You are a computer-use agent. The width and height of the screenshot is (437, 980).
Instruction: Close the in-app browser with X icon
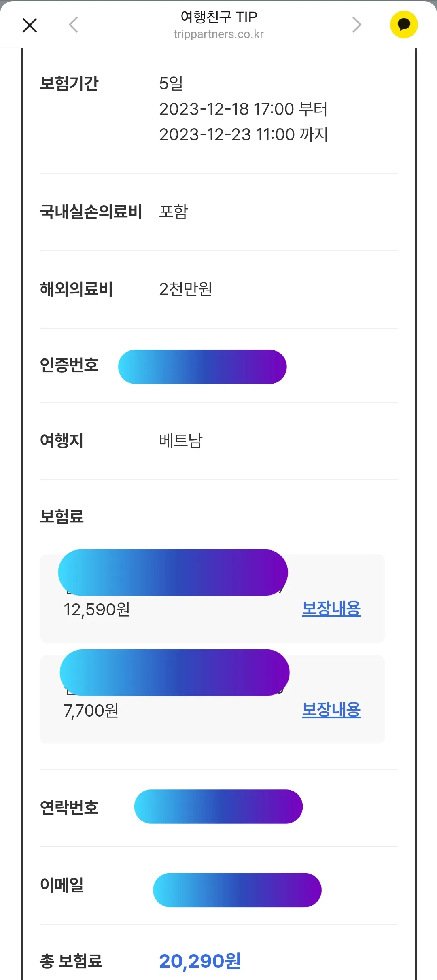[x=30, y=25]
